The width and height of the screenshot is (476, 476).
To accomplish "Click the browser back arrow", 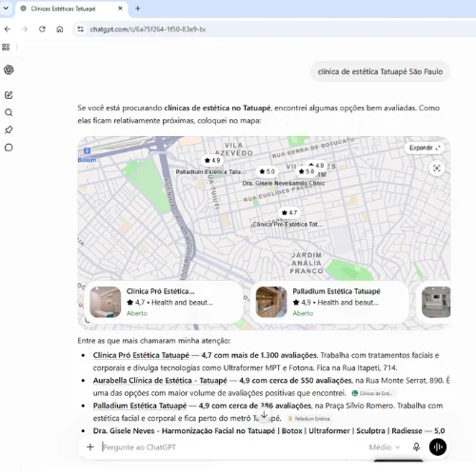I will [x=8, y=30].
